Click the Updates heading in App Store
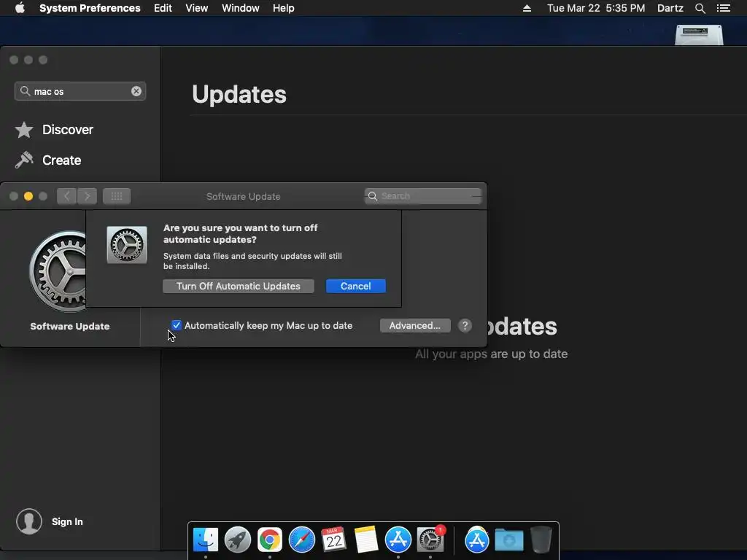The width and height of the screenshot is (747, 560). 239,94
